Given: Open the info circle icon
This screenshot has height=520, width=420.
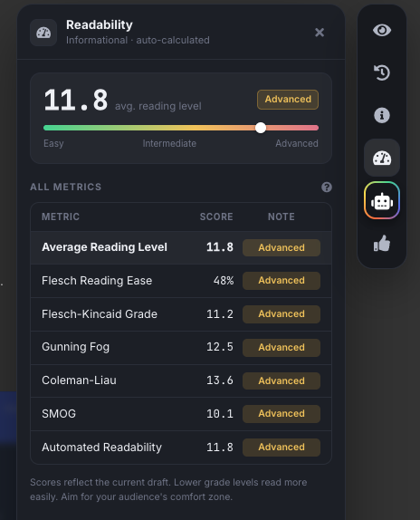Looking at the screenshot, I should point(382,115).
